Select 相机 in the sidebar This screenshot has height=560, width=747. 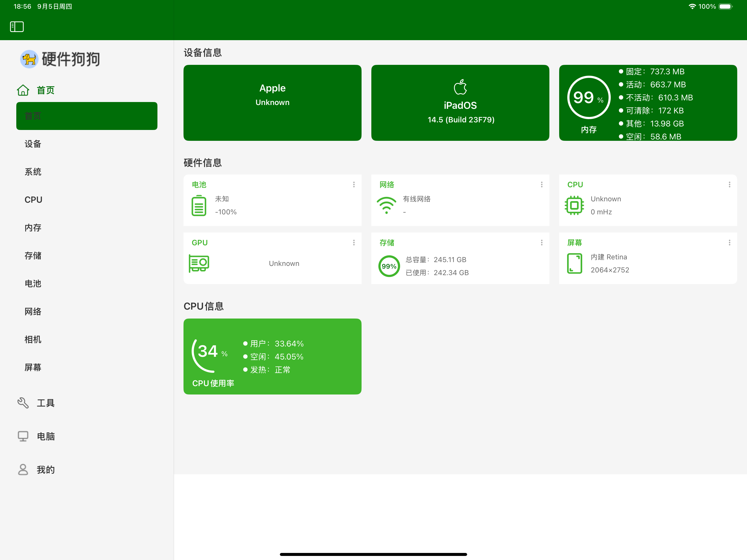87,339
